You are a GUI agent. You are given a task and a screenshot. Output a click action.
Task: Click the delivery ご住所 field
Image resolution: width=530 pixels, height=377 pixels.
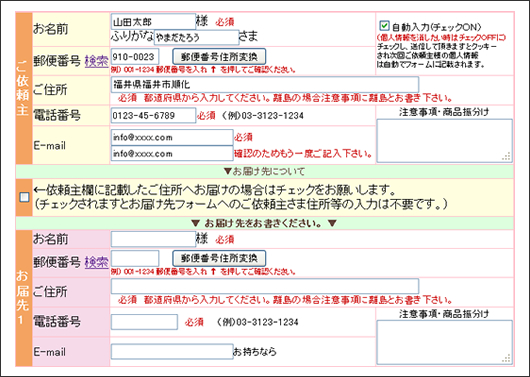(x=265, y=286)
